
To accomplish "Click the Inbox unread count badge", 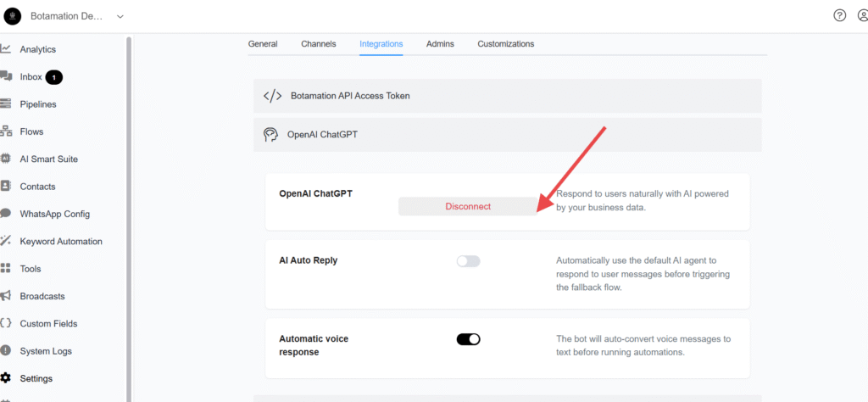I will click(x=53, y=77).
